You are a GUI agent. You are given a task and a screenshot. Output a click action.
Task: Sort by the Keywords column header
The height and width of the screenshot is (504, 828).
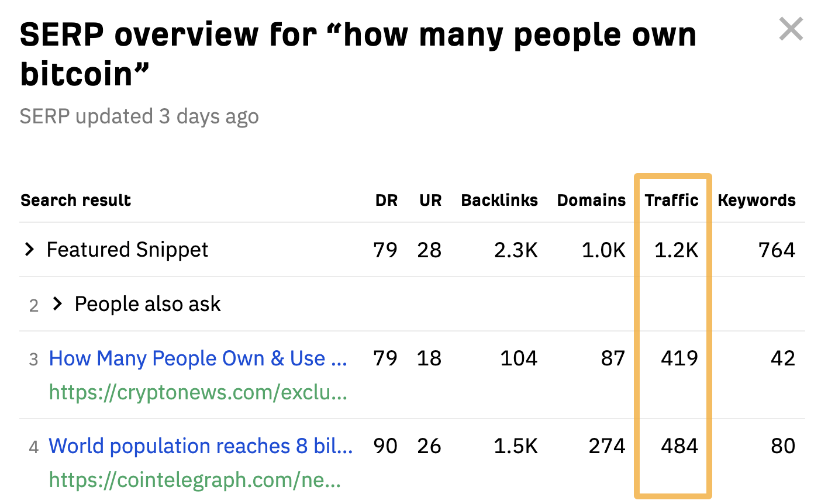pyautogui.click(x=757, y=199)
